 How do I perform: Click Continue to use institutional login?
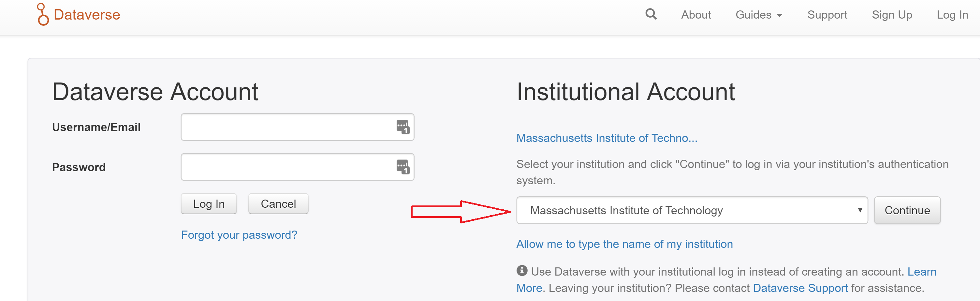[x=907, y=210]
